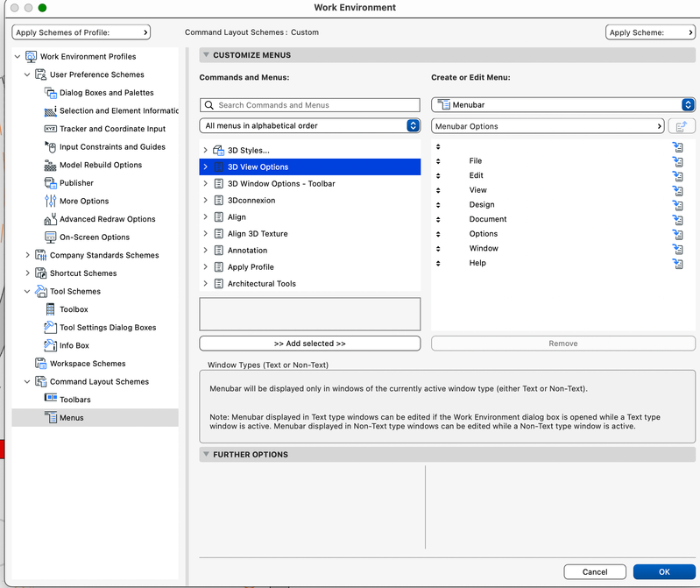Click the Tracker and Coordinate Input icon

point(51,129)
